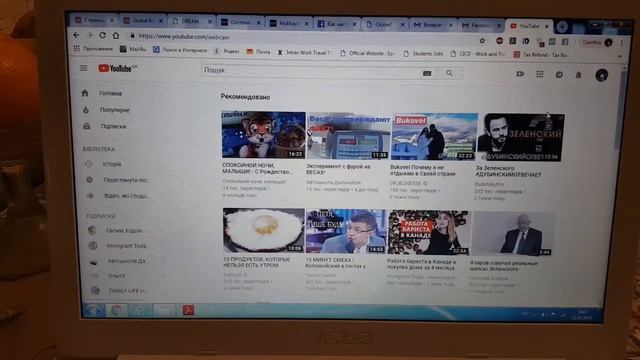The image size is (640, 360).
Task: Play the fried egg video thumbnail
Action: point(264,230)
